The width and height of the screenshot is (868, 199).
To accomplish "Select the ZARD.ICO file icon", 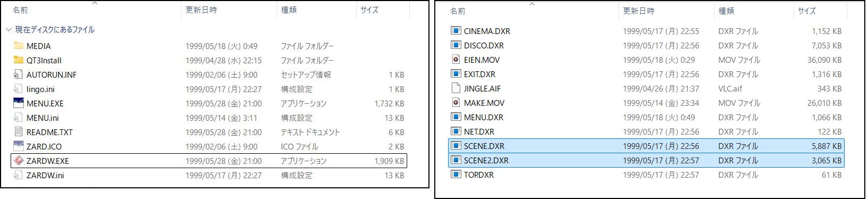I will coord(18,146).
